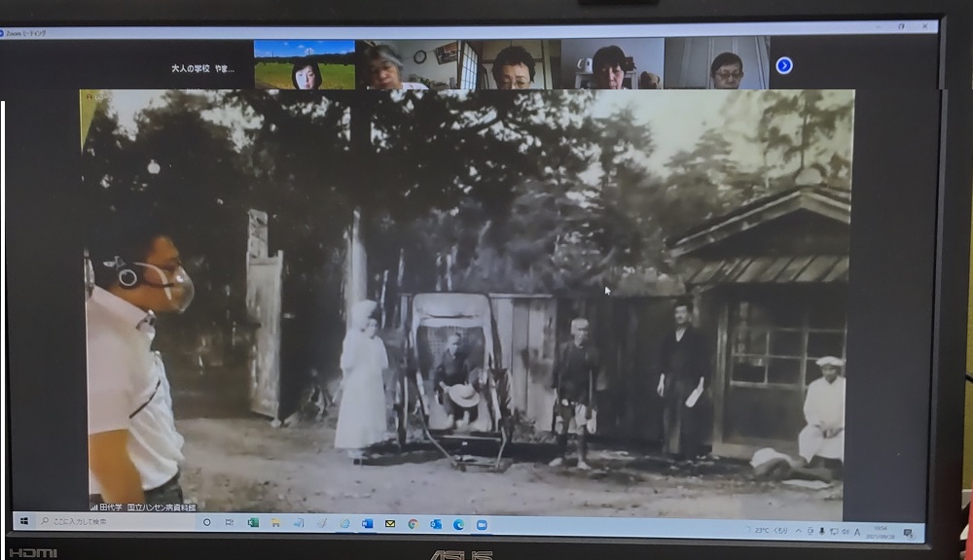The width and height of the screenshot is (973, 560).
Task: Open the weather widget showing 23°C
Action: [x=764, y=531]
